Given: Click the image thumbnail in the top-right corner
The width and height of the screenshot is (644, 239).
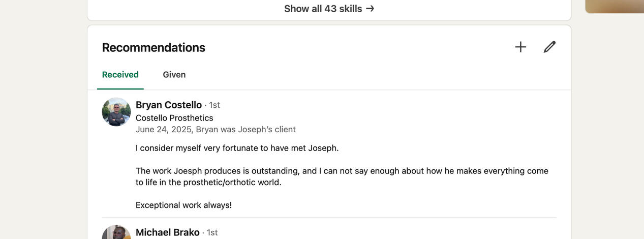Looking at the screenshot, I should pos(615,6).
